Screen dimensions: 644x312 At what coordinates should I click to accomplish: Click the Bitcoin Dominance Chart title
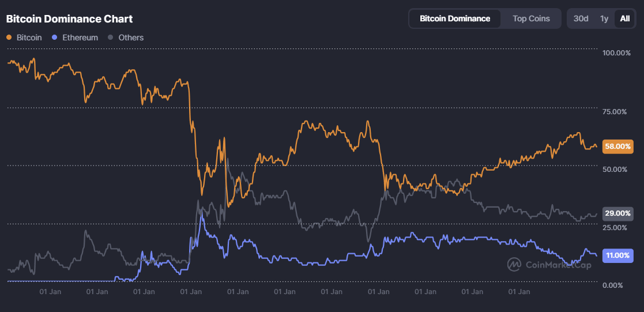coord(69,19)
